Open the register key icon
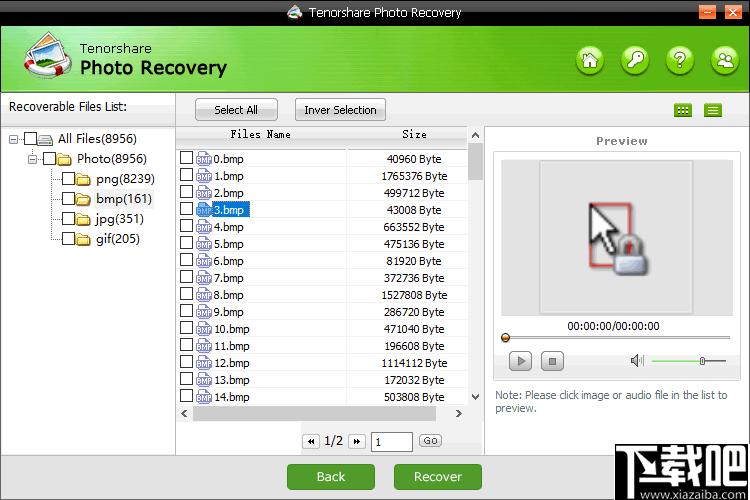The width and height of the screenshot is (750, 500). pyautogui.click(x=635, y=61)
